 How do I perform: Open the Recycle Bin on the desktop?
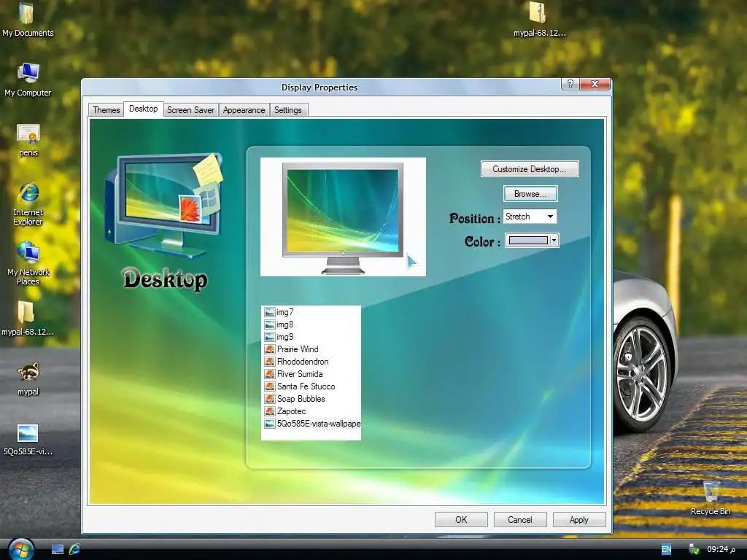(x=711, y=497)
